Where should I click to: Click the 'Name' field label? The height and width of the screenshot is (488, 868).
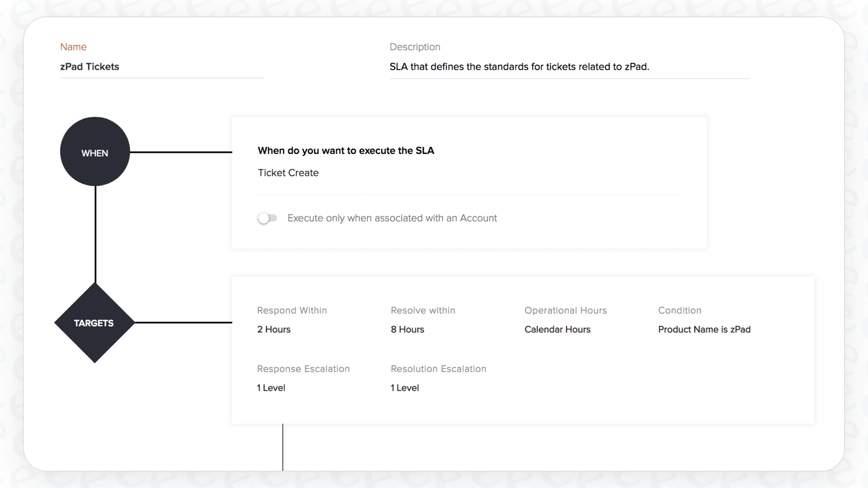click(73, 46)
